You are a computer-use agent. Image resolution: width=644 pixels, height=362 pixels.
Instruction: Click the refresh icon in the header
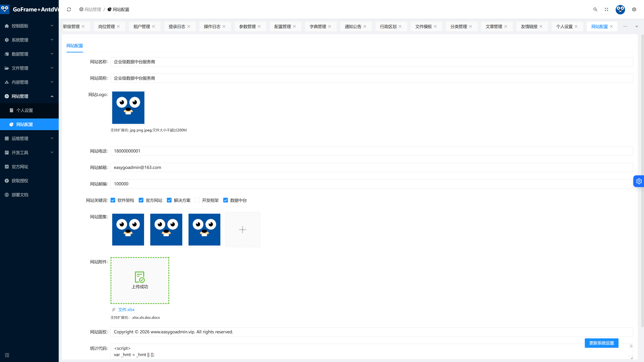tap(69, 10)
